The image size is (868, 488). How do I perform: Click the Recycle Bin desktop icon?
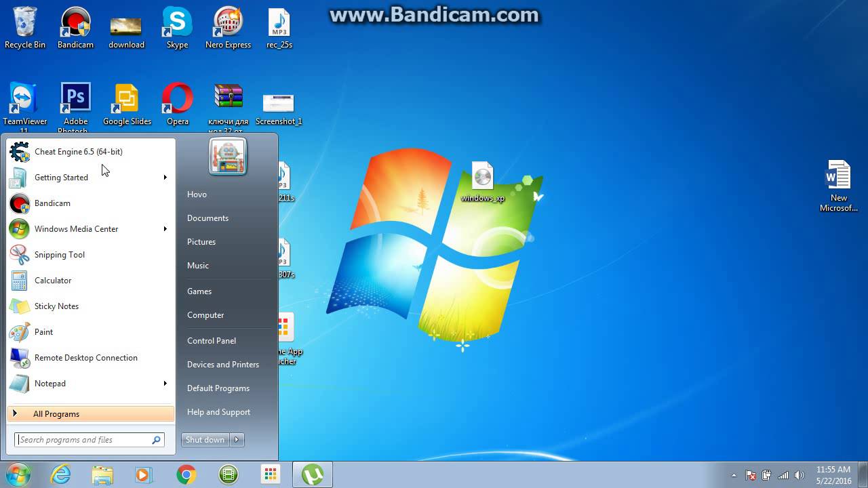[25, 28]
